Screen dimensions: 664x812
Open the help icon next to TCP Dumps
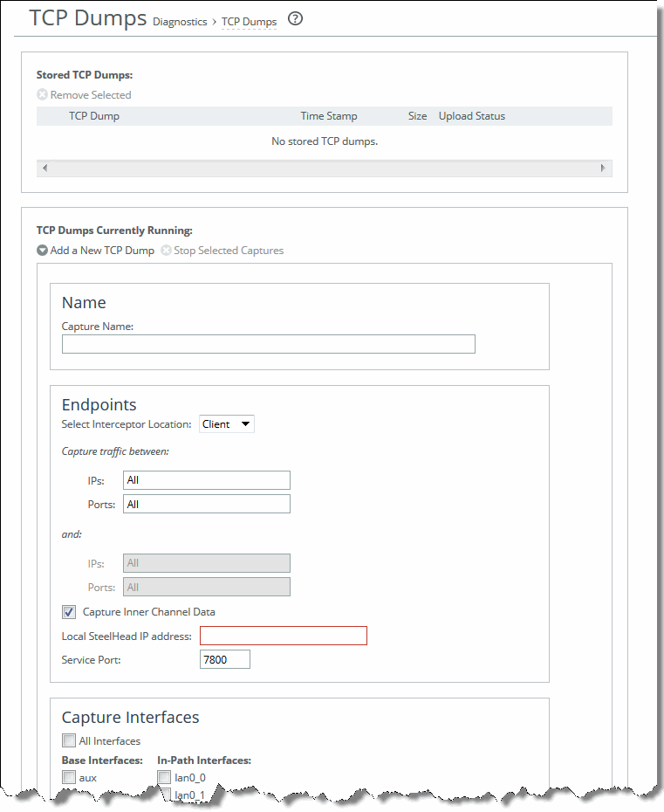pyautogui.click(x=294, y=17)
